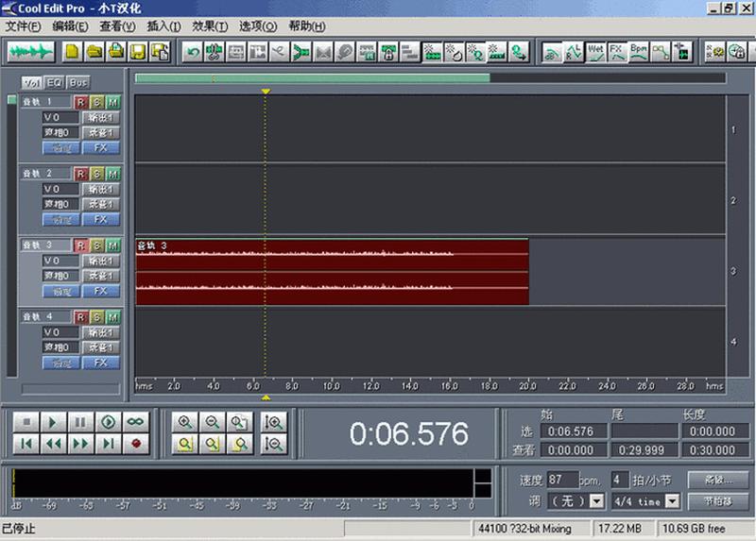Viewport: 756px width, 541px height.
Task: Open the 选项(O) menu
Action: point(258,26)
